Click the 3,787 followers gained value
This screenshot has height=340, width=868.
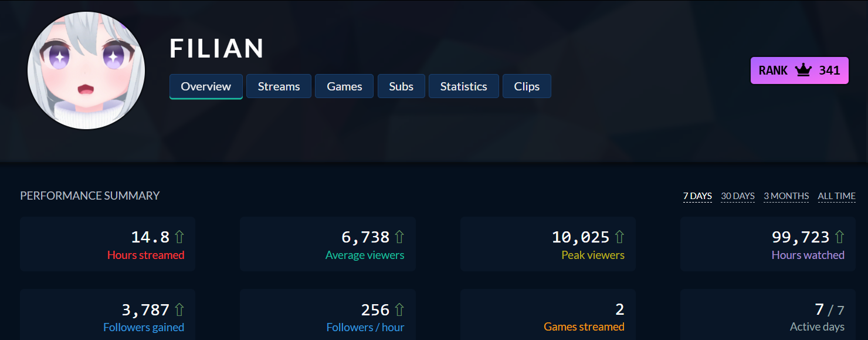(x=145, y=309)
